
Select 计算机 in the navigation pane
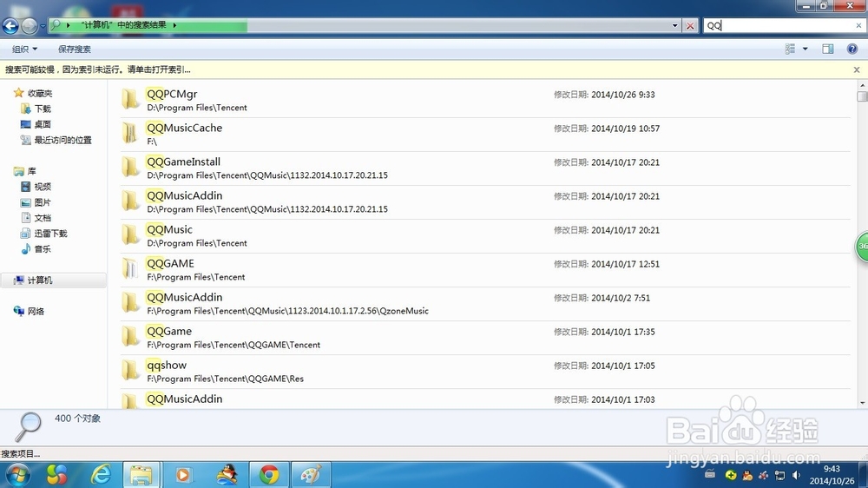[53, 280]
